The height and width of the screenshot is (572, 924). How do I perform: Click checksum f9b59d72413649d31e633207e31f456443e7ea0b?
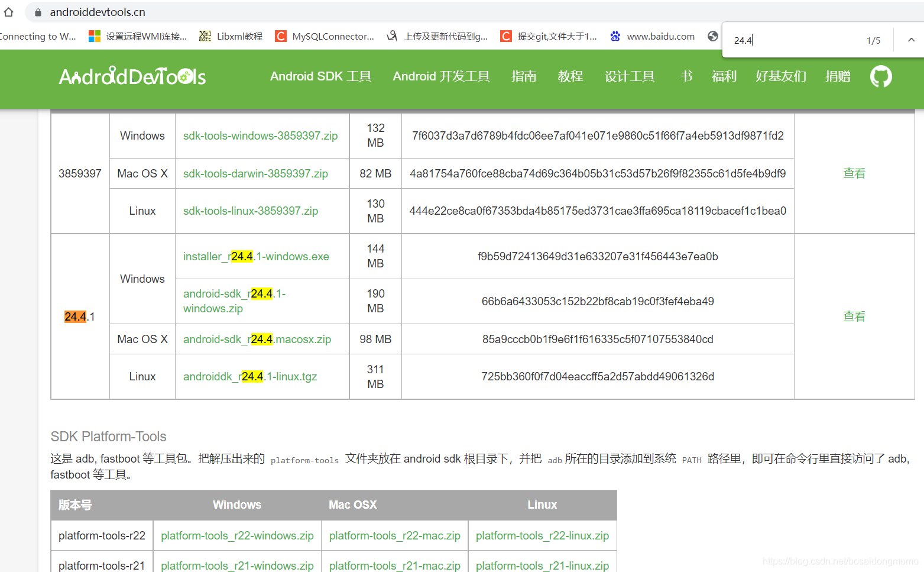[x=598, y=256]
